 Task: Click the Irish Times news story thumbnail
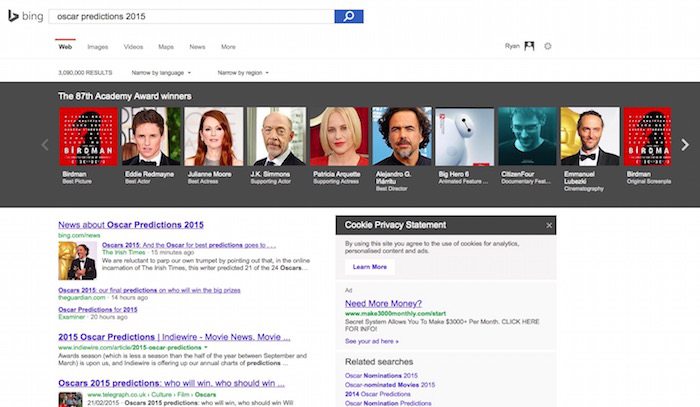click(77, 261)
